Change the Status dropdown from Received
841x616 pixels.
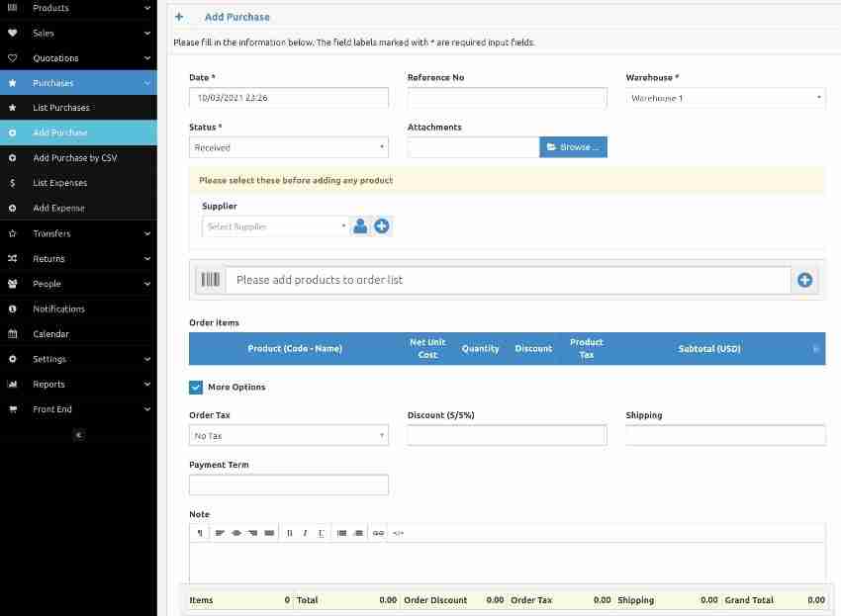pyautogui.click(x=288, y=146)
